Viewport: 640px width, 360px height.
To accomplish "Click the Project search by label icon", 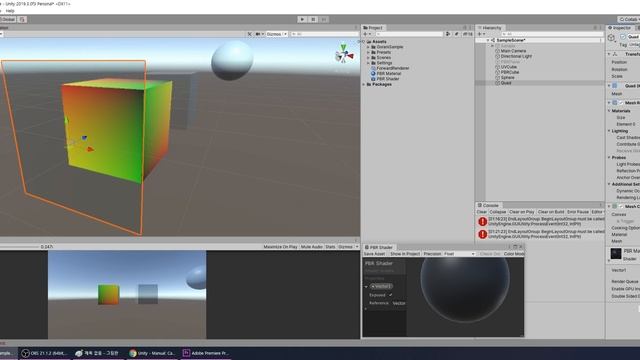I will point(456,34).
